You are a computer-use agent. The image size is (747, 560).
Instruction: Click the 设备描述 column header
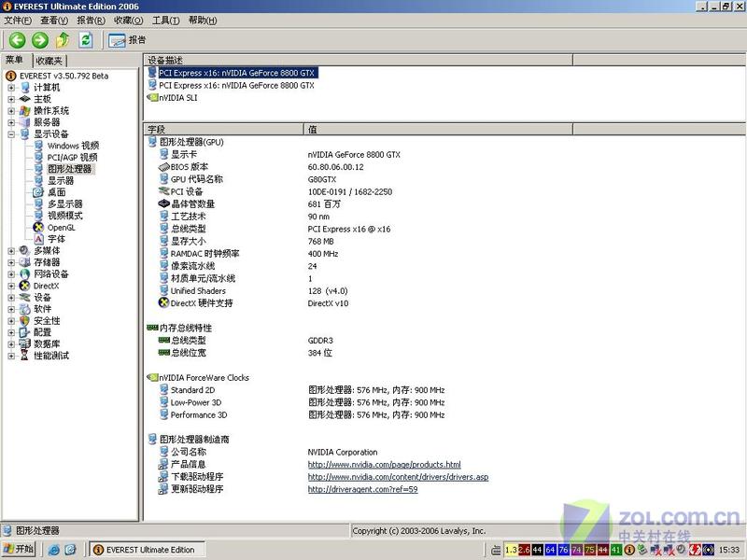(x=359, y=60)
